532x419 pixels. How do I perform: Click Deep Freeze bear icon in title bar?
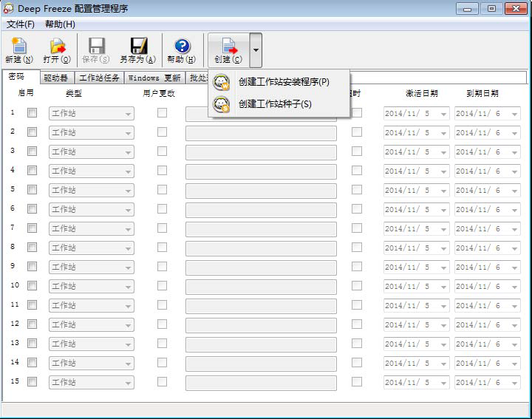tap(8, 8)
